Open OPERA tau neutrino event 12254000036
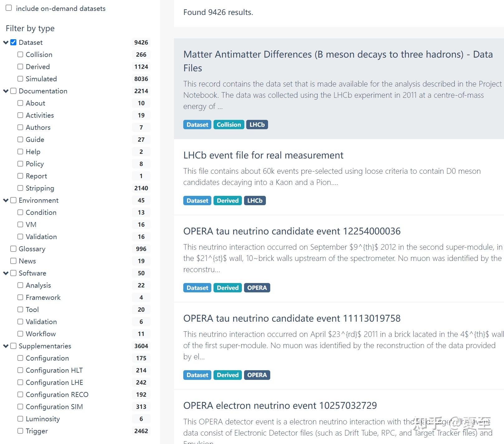504x444 pixels. coord(292,231)
